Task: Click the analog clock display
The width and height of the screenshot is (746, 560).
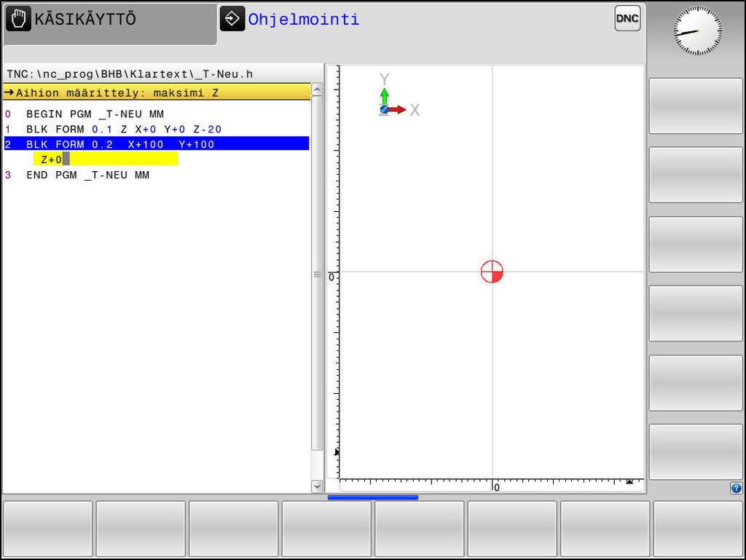Action: point(697,31)
